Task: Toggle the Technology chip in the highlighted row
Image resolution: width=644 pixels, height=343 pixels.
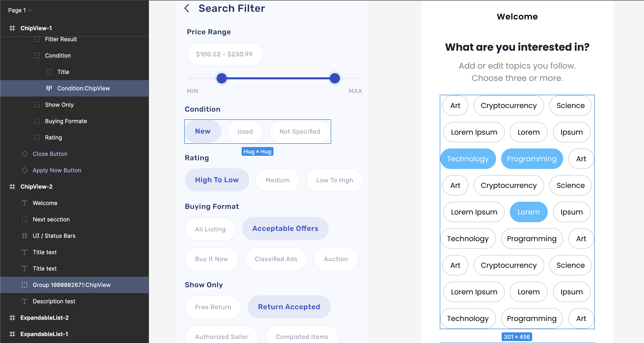Action: point(468,159)
